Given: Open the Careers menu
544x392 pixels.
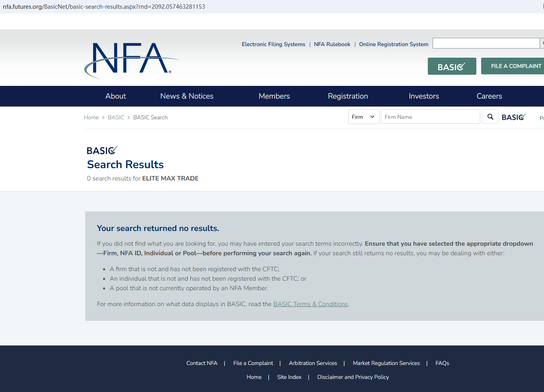Looking at the screenshot, I should tap(489, 96).
